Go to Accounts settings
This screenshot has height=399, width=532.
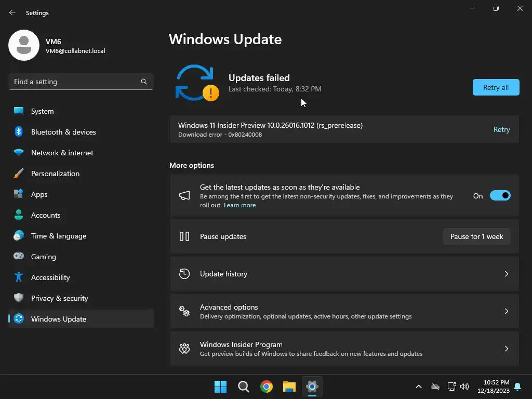pos(81,215)
